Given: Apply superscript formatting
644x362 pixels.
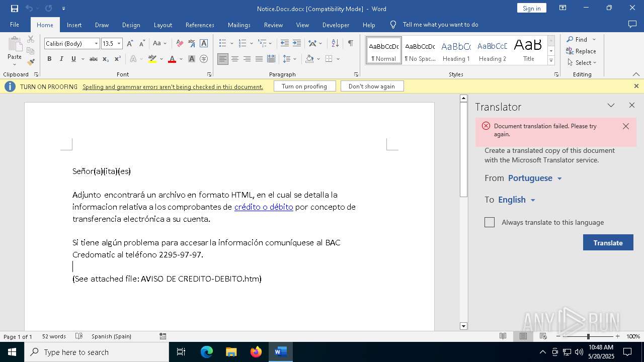Looking at the screenshot, I should click(x=118, y=59).
